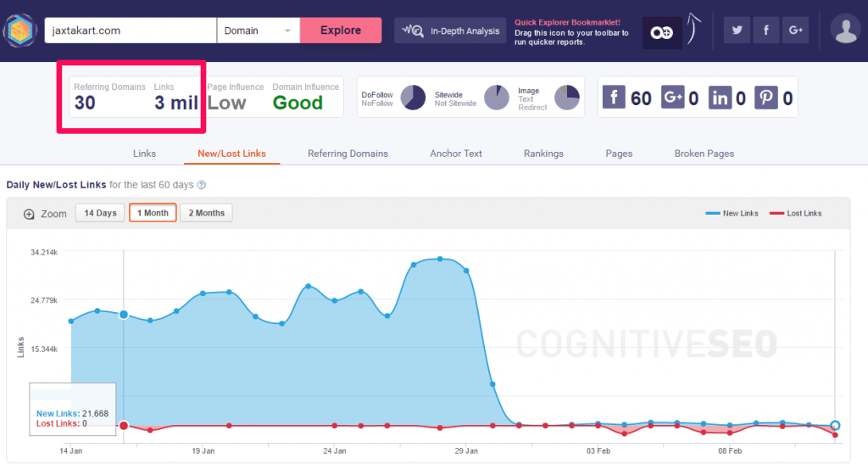The height and width of the screenshot is (464, 868).
Task: Switch to the Anchor Text tab
Action: [x=456, y=154]
